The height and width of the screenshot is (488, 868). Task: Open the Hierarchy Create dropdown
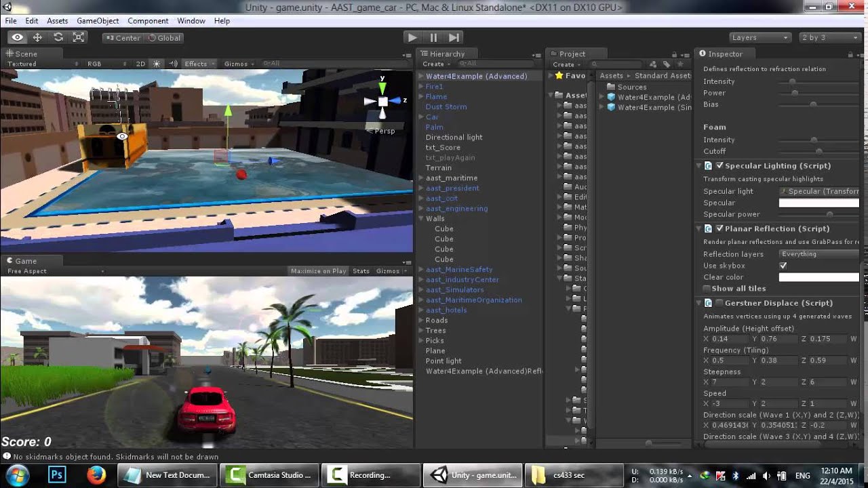436,64
